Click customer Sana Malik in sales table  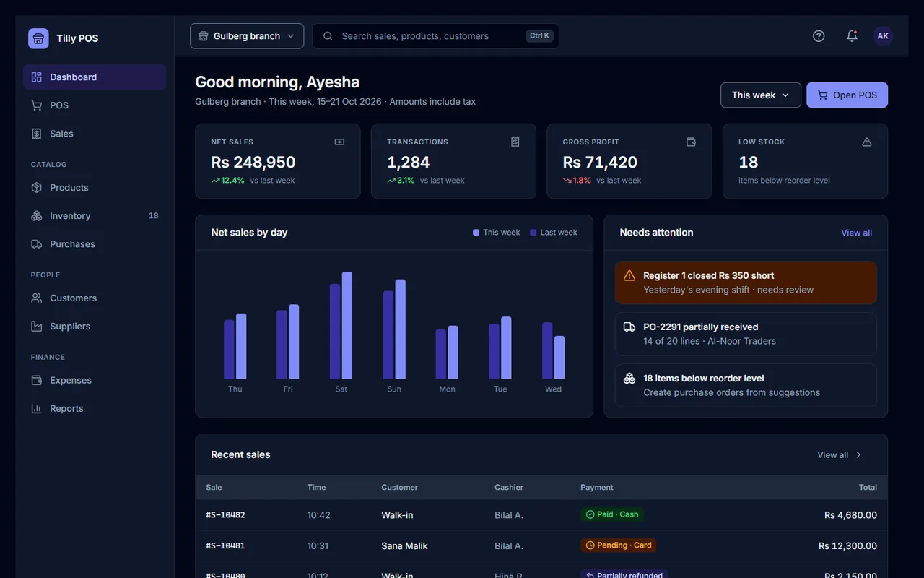point(404,546)
